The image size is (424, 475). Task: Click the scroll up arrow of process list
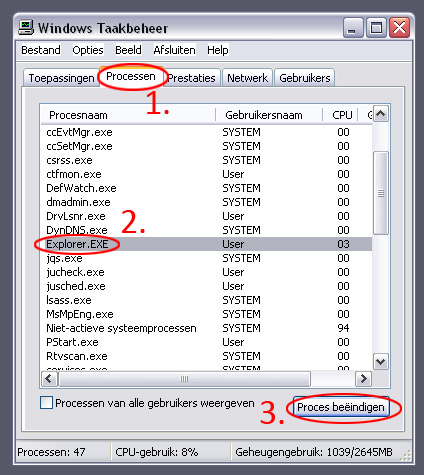click(380, 114)
